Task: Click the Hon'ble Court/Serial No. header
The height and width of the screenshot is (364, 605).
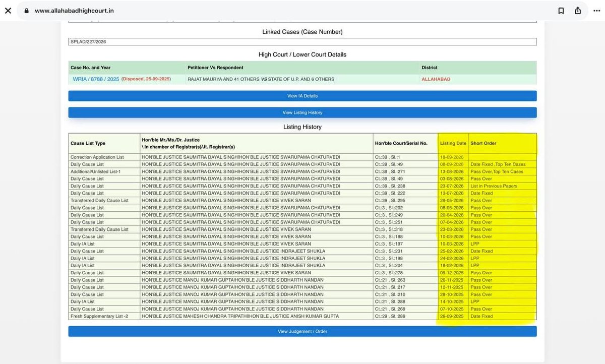Action: click(x=401, y=143)
